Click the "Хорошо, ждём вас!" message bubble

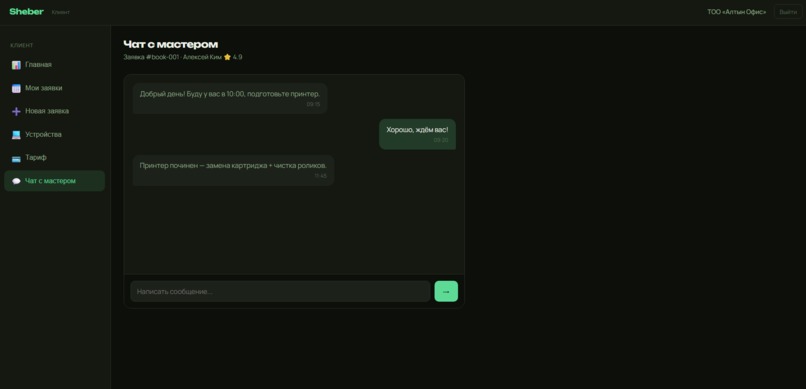[x=417, y=134]
